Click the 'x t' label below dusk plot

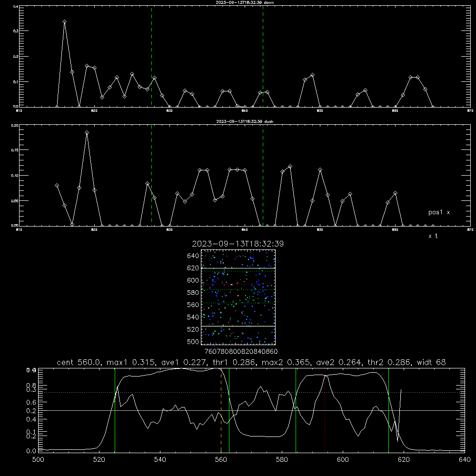coord(433,236)
